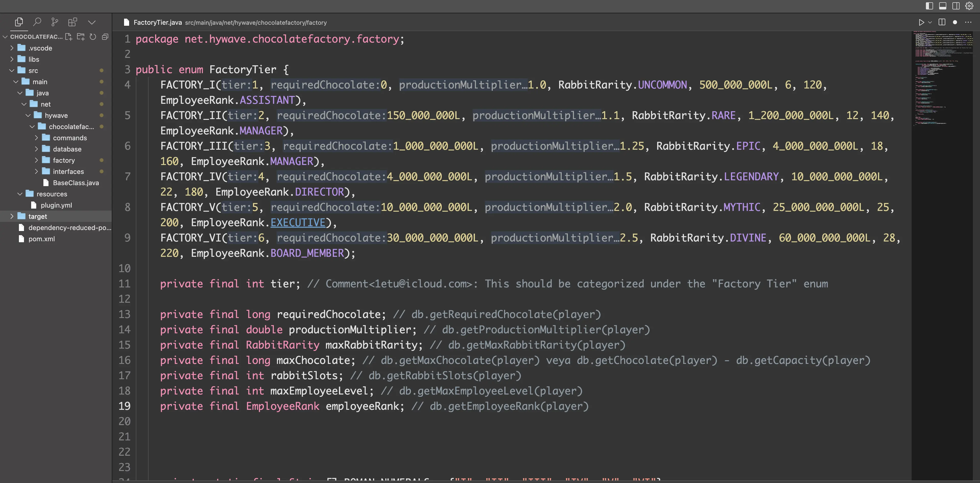
Task: Open dependency-reduced-po... file
Action: pyautogui.click(x=70, y=228)
